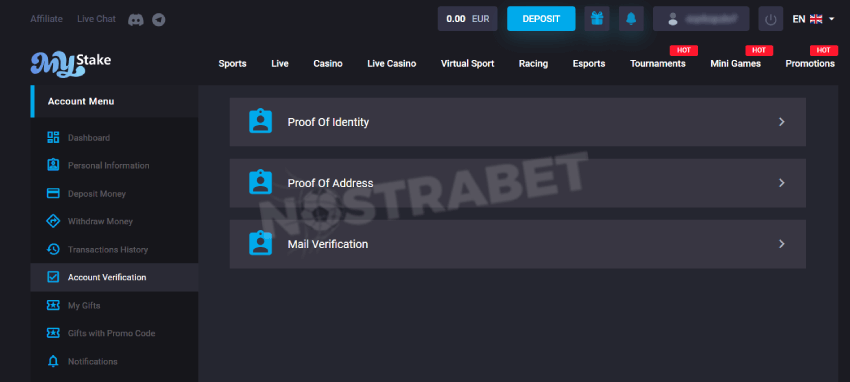The height and width of the screenshot is (382, 850).
Task: Expand the Mail Verification chevron
Action: tap(782, 244)
